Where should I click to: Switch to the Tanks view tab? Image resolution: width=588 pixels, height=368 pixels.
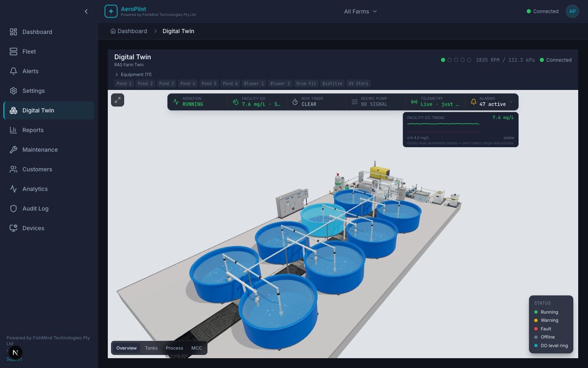click(151, 348)
